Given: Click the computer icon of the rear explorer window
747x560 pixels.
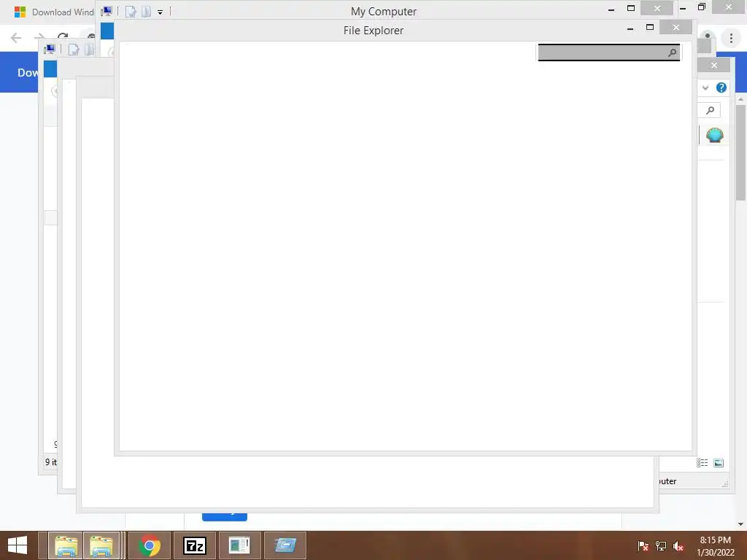Looking at the screenshot, I should pyautogui.click(x=50, y=49).
